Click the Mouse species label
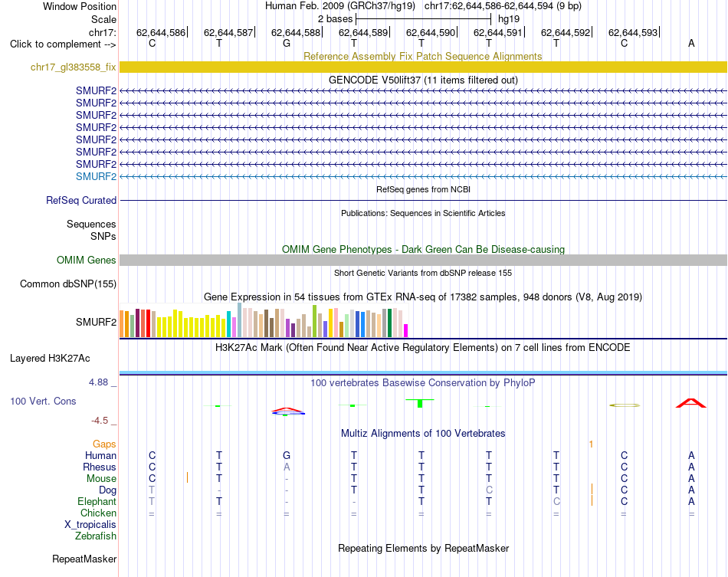 point(101,479)
